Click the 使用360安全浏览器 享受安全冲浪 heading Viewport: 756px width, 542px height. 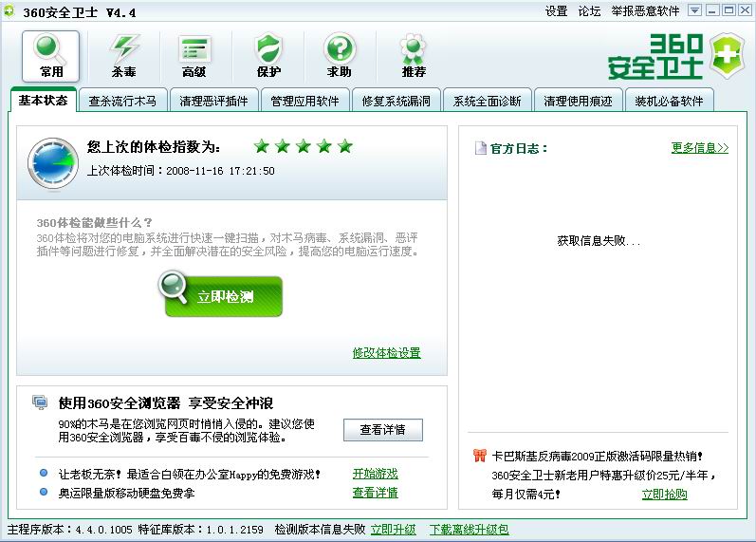point(166,403)
